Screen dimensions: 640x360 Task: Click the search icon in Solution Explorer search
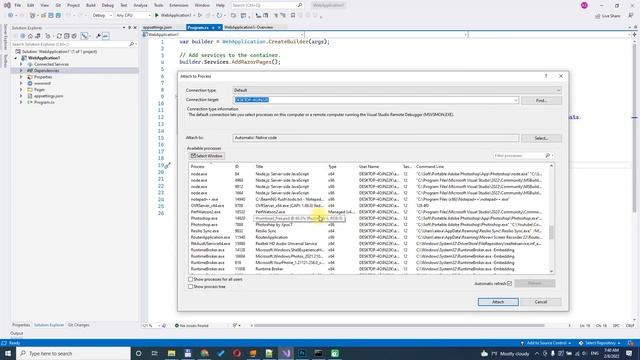(x=131, y=44)
